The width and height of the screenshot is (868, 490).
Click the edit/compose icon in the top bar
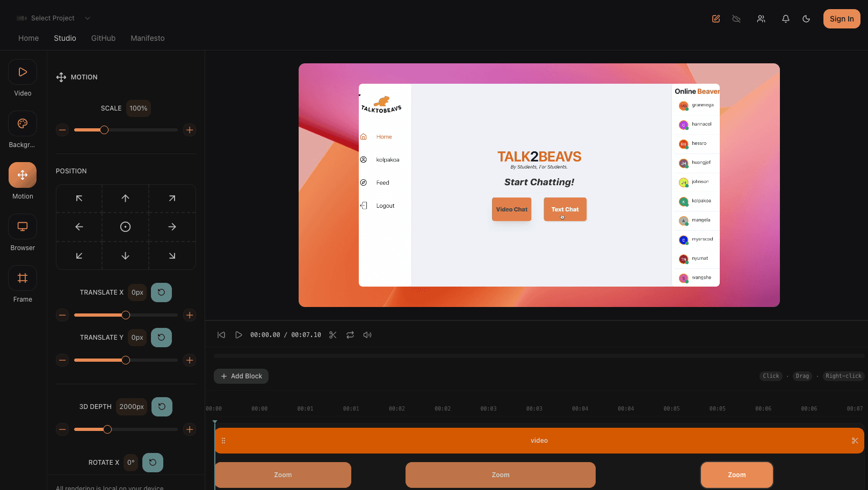[716, 18]
